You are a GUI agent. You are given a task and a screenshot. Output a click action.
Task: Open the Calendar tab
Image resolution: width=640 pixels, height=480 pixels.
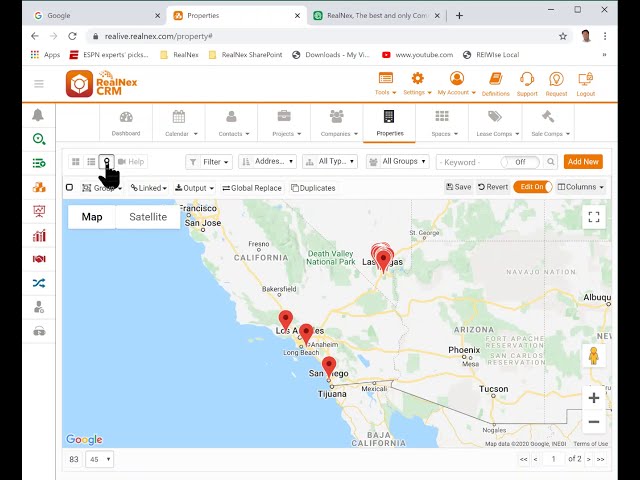(179, 123)
